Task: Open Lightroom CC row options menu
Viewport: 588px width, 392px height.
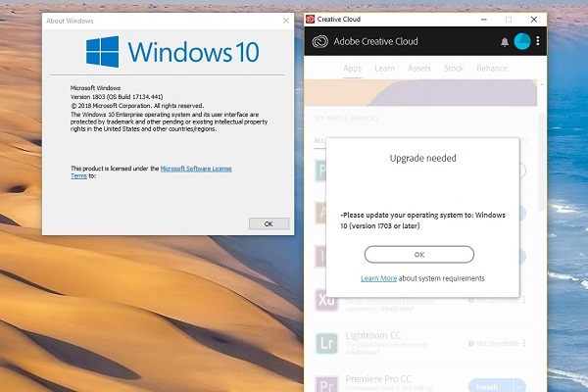Action: pyautogui.click(x=524, y=343)
